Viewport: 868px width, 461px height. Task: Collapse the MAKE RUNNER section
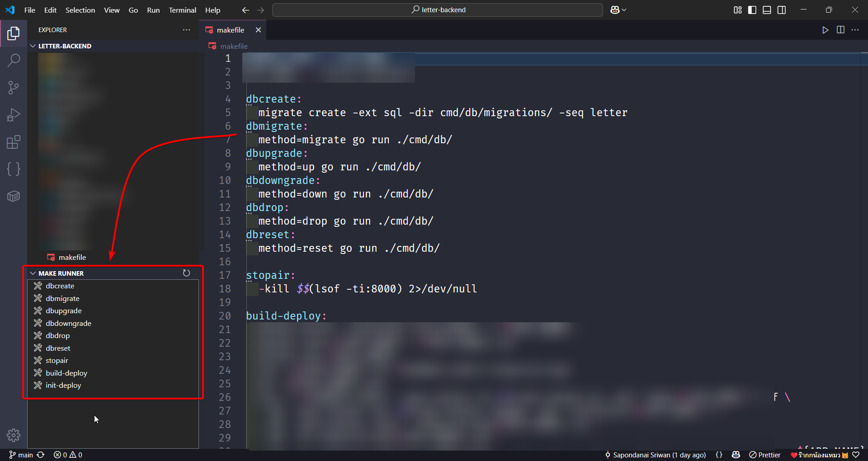pos(33,273)
